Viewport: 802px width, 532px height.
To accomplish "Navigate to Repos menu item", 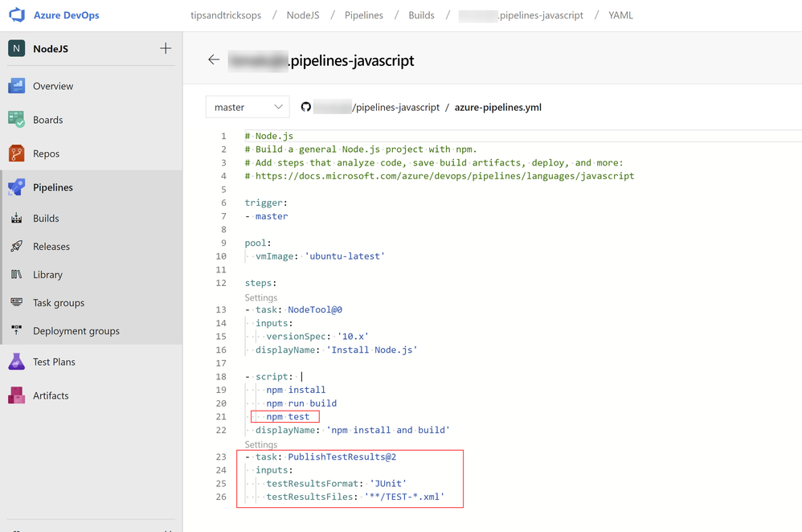I will coord(46,153).
